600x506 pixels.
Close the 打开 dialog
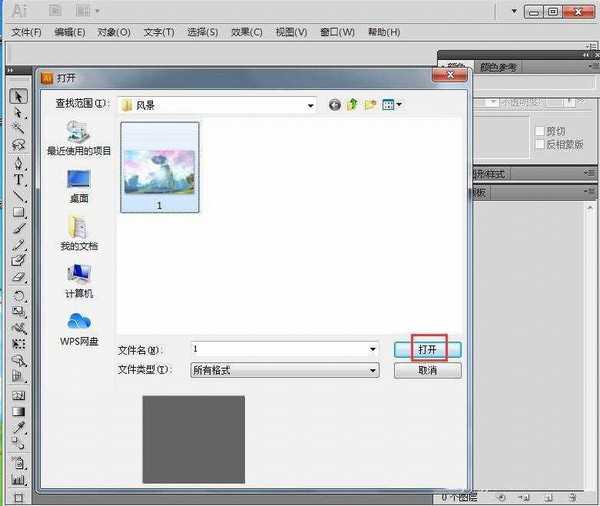(x=450, y=75)
